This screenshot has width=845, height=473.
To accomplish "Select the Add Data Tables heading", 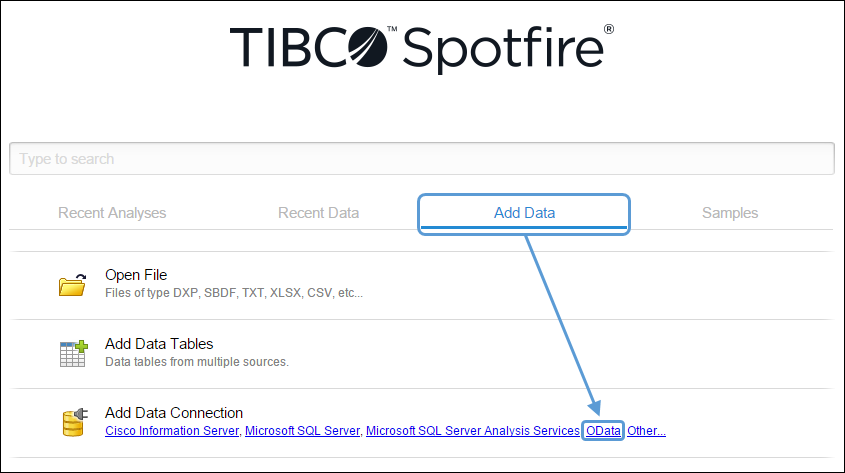I will (159, 344).
